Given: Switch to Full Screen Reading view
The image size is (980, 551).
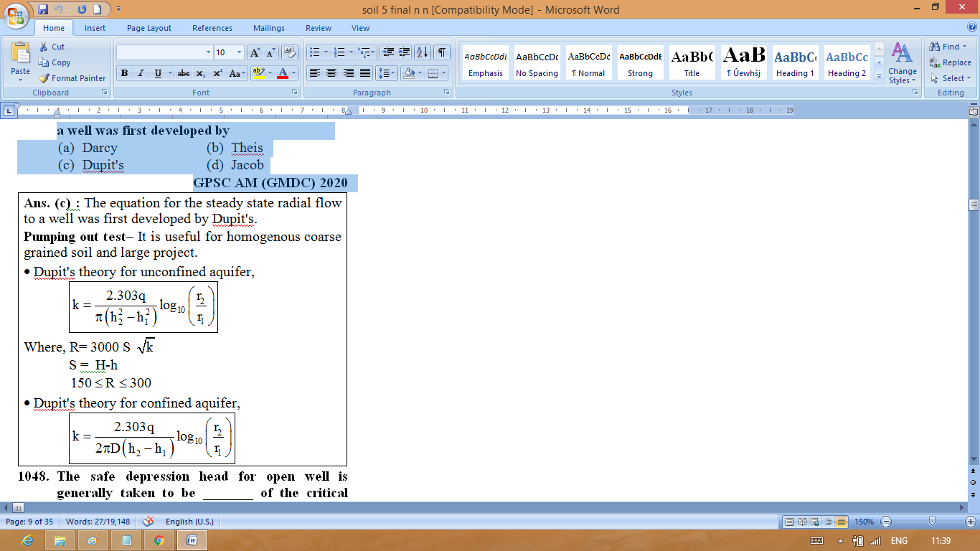Looking at the screenshot, I should click(x=802, y=522).
